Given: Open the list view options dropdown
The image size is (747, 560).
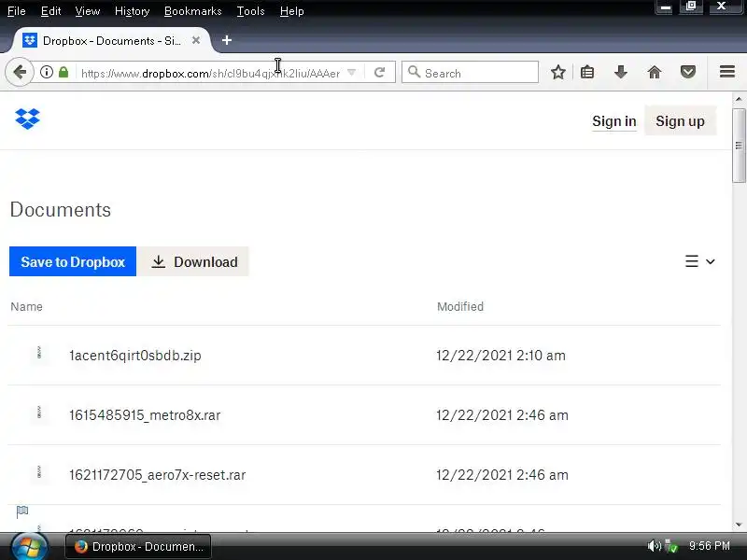Looking at the screenshot, I should tap(699, 261).
